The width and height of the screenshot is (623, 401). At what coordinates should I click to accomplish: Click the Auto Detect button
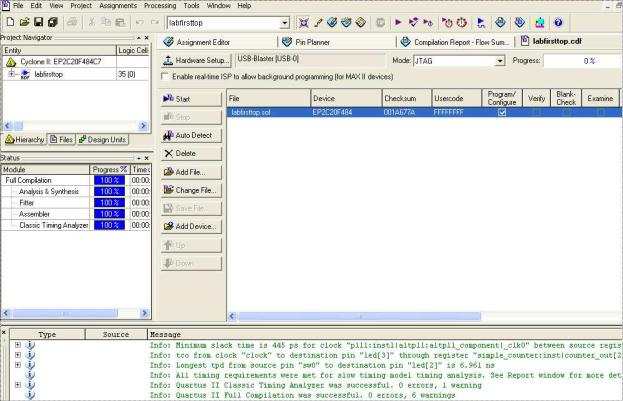click(191, 136)
